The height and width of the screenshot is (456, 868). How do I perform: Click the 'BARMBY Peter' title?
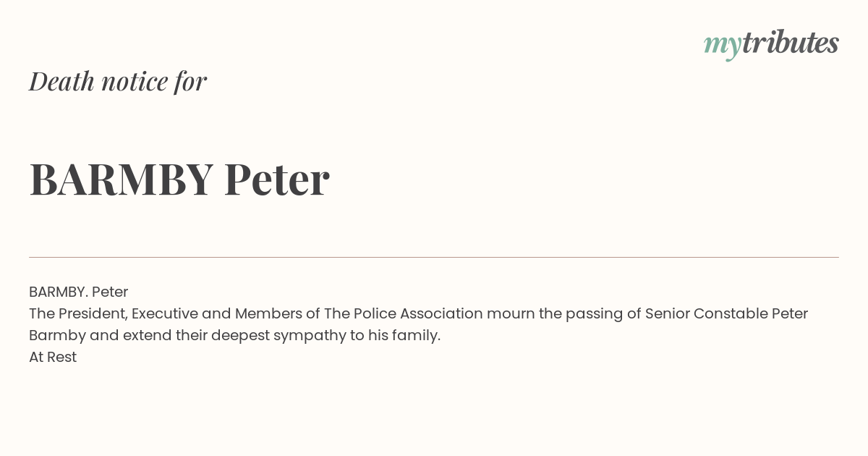click(179, 179)
